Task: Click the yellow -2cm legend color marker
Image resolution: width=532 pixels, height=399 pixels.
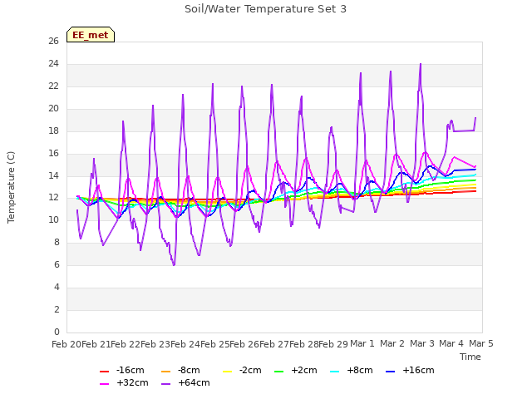Action: (x=227, y=372)
